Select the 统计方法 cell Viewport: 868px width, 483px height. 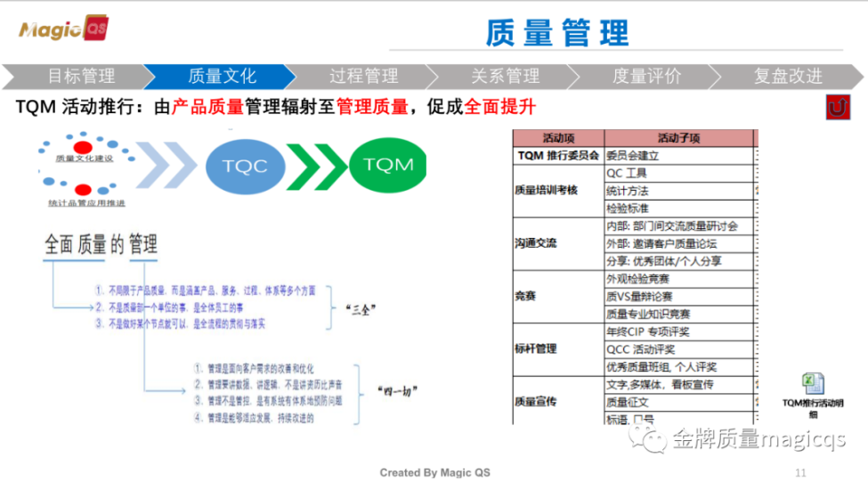[678, 191]
